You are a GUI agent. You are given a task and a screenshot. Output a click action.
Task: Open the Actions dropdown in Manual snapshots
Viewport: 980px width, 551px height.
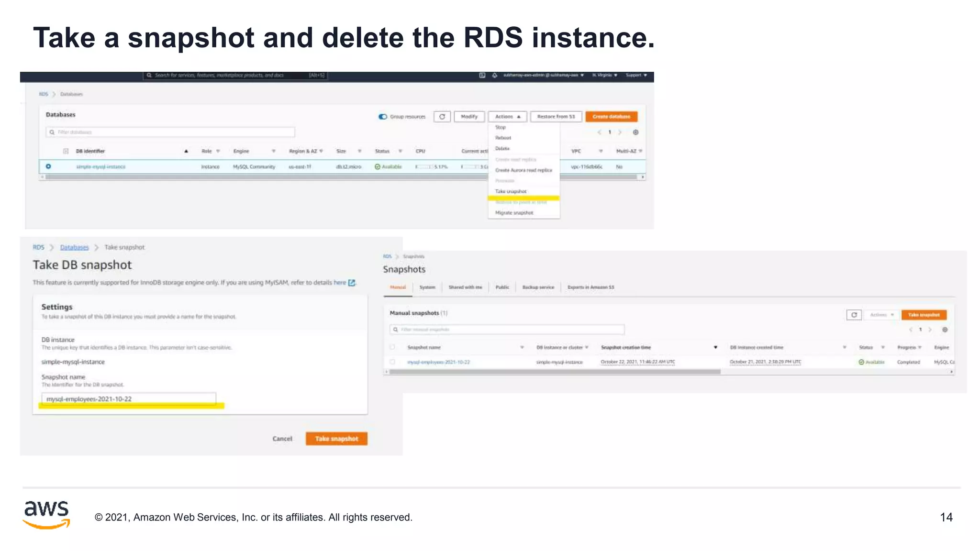[881, 315]
